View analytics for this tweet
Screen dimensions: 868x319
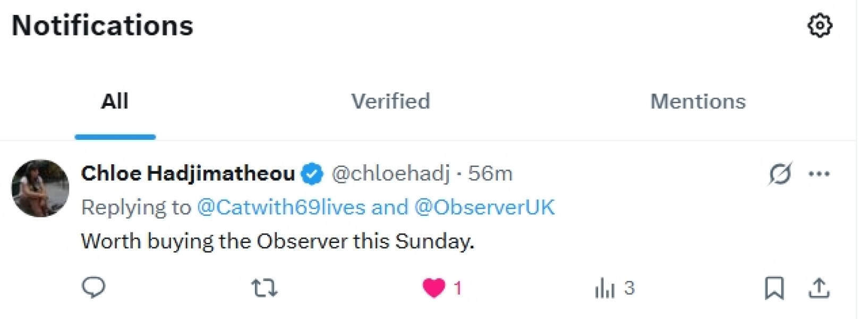605,288
